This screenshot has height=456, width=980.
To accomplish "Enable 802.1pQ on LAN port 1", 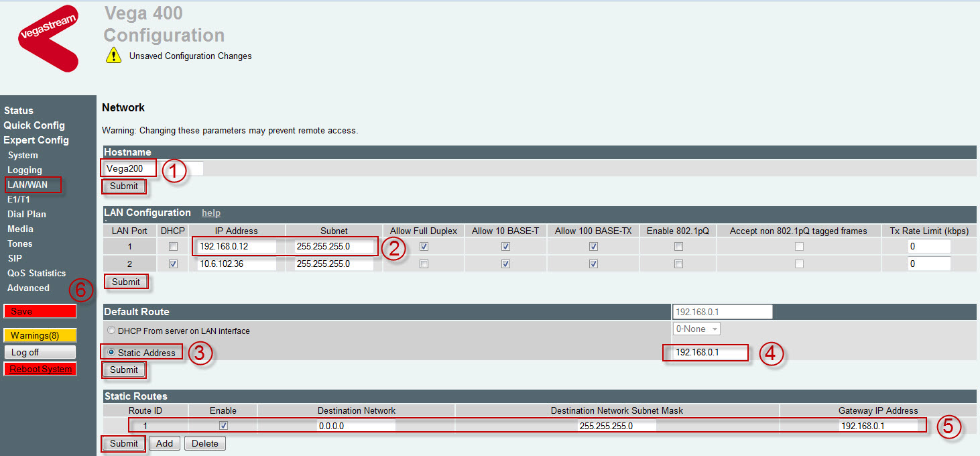I will [678, 247].
